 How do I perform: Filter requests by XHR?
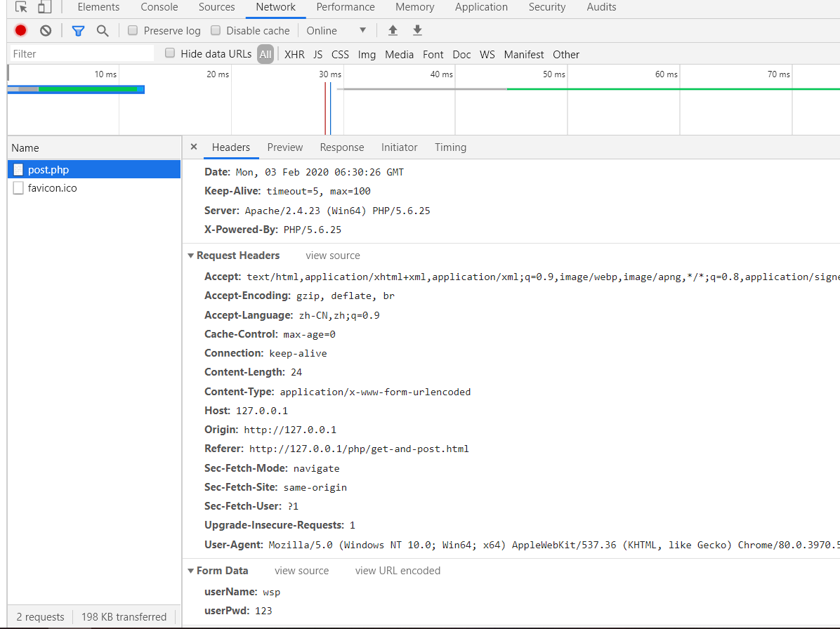294,54
